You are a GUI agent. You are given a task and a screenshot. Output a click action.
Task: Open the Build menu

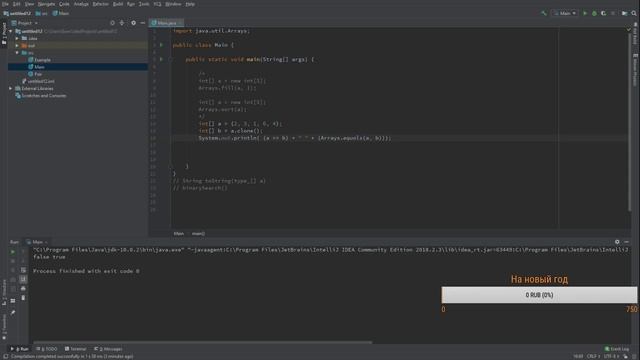[118, 4]
